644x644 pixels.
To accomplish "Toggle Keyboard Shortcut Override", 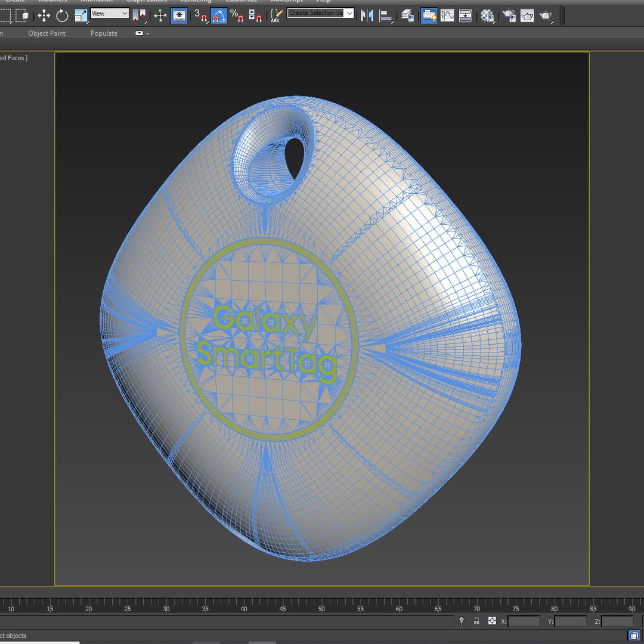I will [x=179, y=16].
